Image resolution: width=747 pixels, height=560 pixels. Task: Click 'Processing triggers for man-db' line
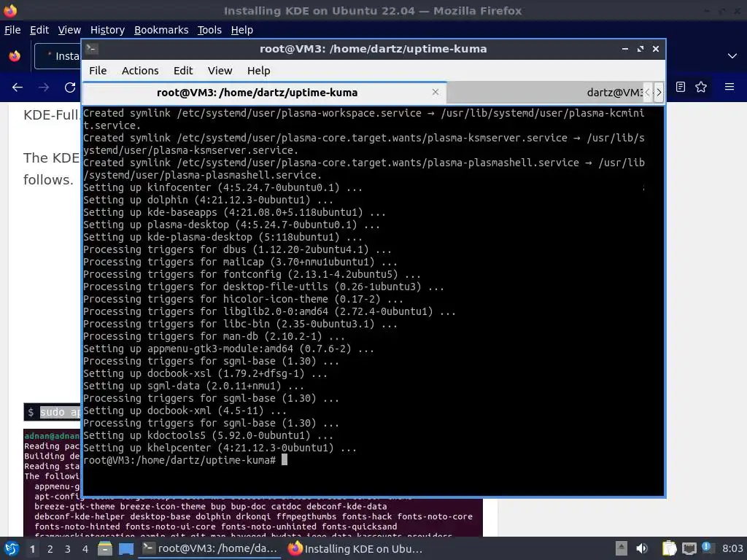(x=214, y=336)
